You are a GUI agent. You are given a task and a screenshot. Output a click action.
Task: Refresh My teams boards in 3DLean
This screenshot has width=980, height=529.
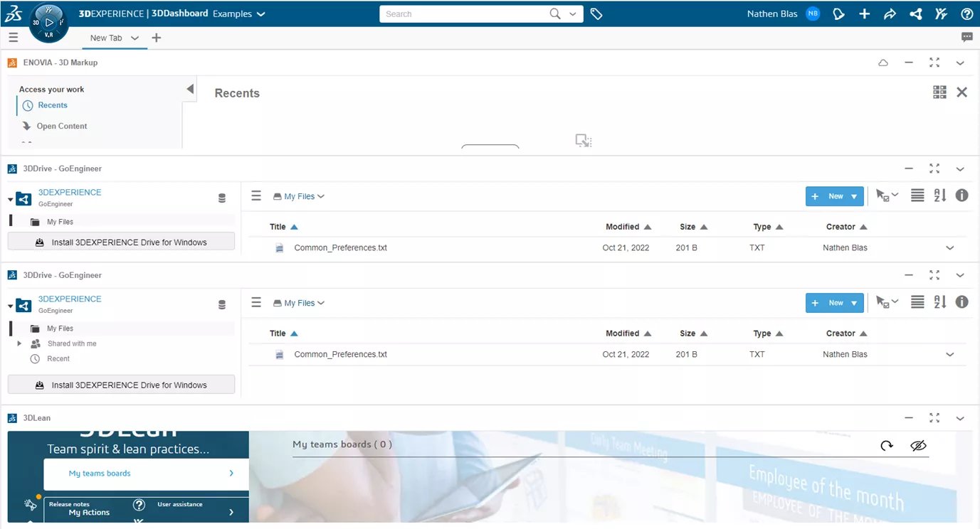tap(887, 446)
